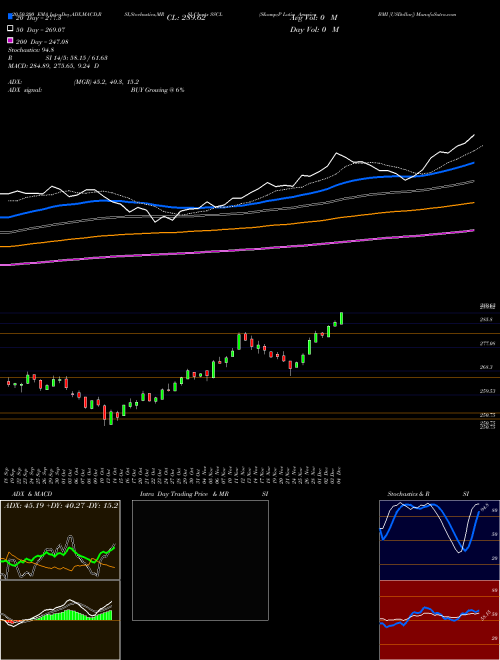Click the ADX (MGR) values line
Image resolution: width=500 pixels, height=660 pixels.
tap(106, 82)
